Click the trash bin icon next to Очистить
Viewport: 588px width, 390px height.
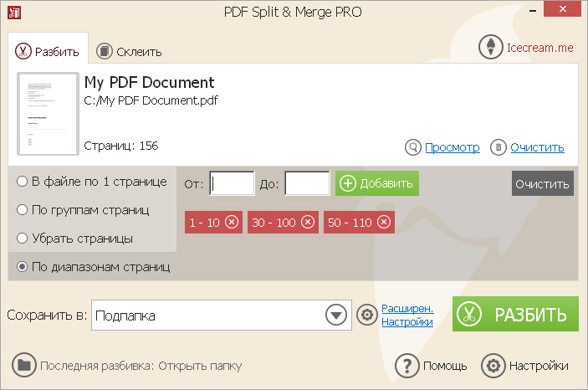499,147
